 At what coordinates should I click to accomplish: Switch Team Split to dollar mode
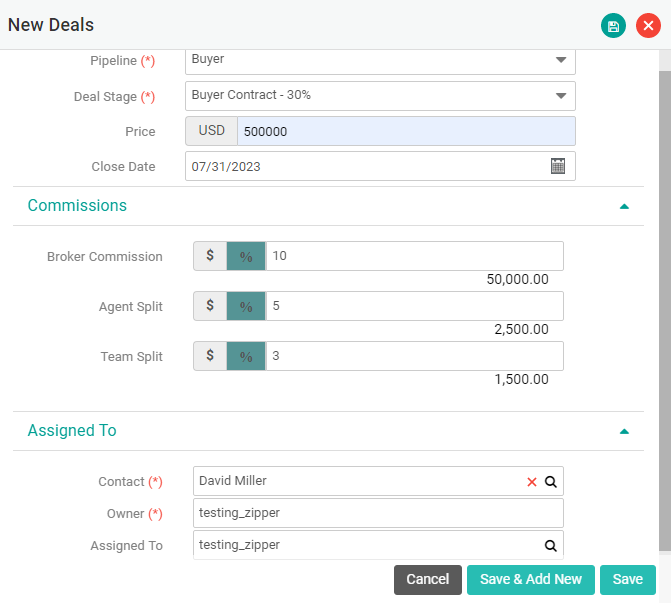(x=210, y=356)
